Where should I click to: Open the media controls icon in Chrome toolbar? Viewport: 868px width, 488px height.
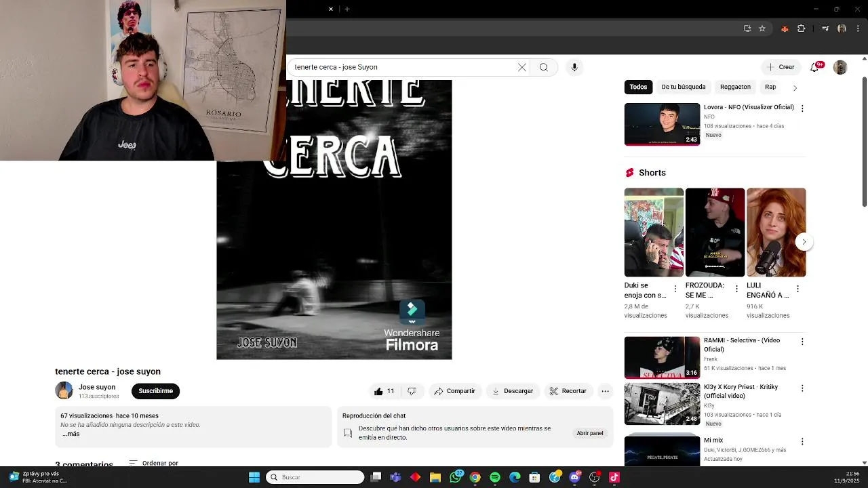pos(825,28)
